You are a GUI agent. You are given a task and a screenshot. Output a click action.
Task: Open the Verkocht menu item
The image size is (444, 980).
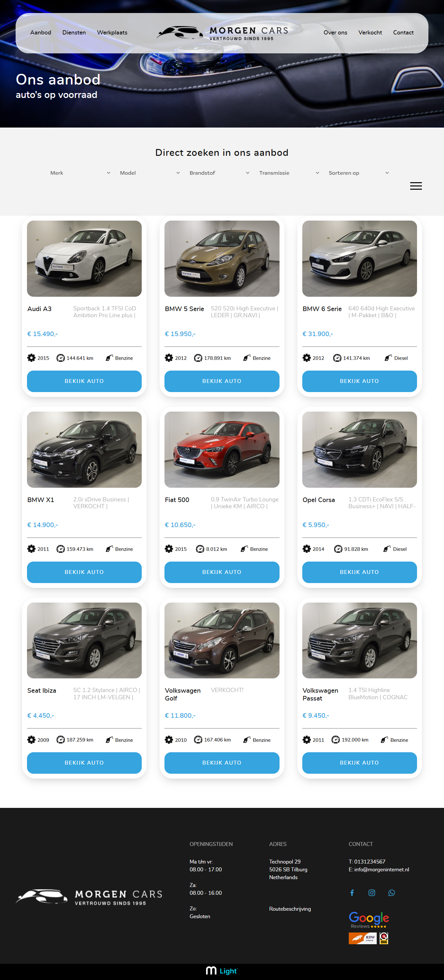click(x=370, y=33)
